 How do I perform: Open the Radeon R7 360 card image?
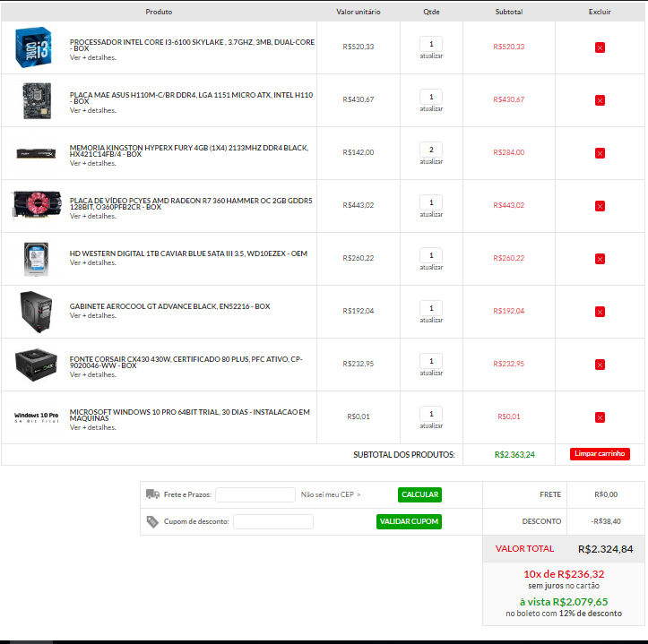pos(37,205)
